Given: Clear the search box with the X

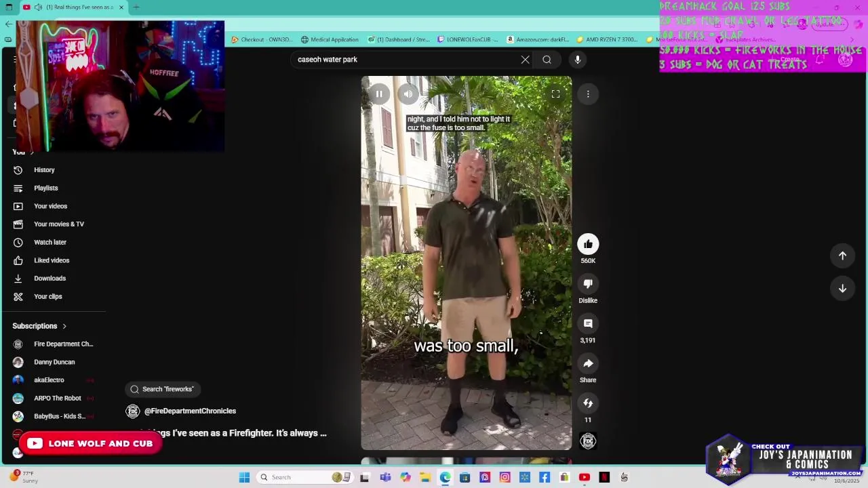Looking at the screenshot, I should point(525,60).
